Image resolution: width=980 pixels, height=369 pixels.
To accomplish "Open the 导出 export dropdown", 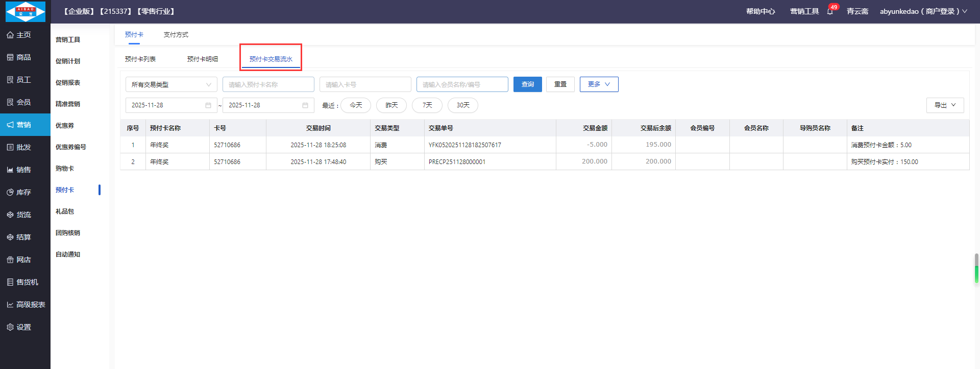I will pyautogui.click(x=945, y=105).
